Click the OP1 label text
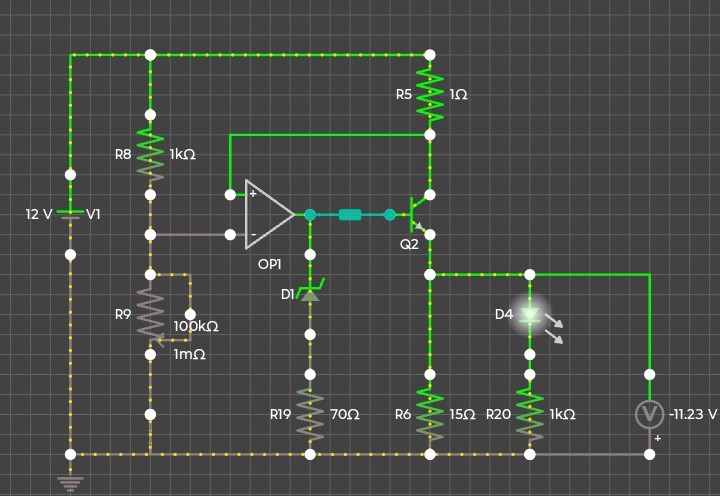The height and width of the screenshot is (496, 720). pos(270,264)
